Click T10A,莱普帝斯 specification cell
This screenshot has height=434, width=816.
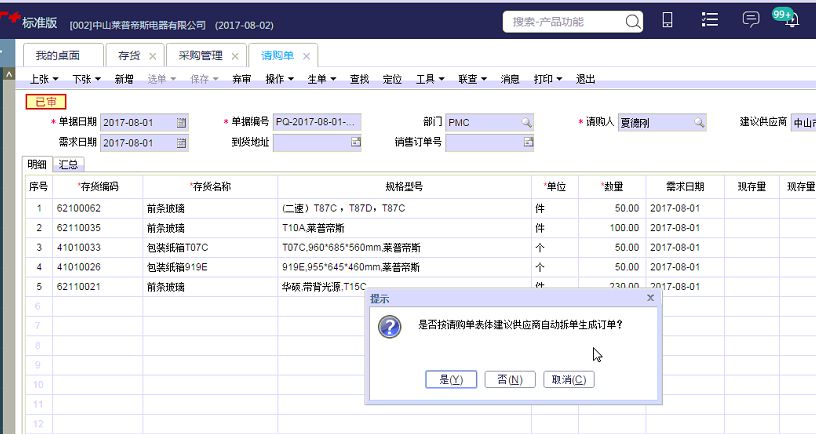click(404, 228)
